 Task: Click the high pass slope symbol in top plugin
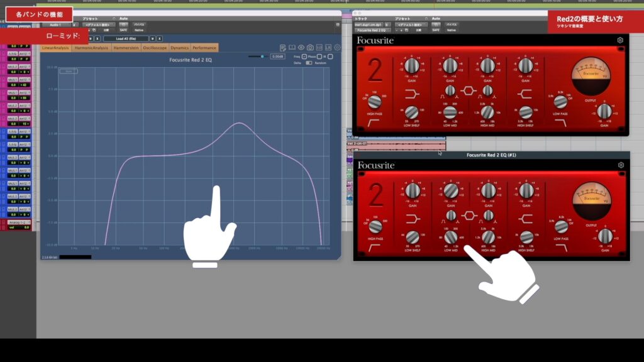[x=373, y=123]
